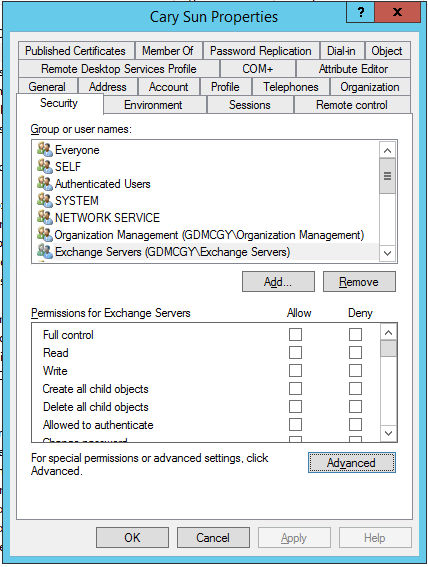428x567 pixels.
Task: Select the Authenticated Users group icon
Action: (45, 183)
